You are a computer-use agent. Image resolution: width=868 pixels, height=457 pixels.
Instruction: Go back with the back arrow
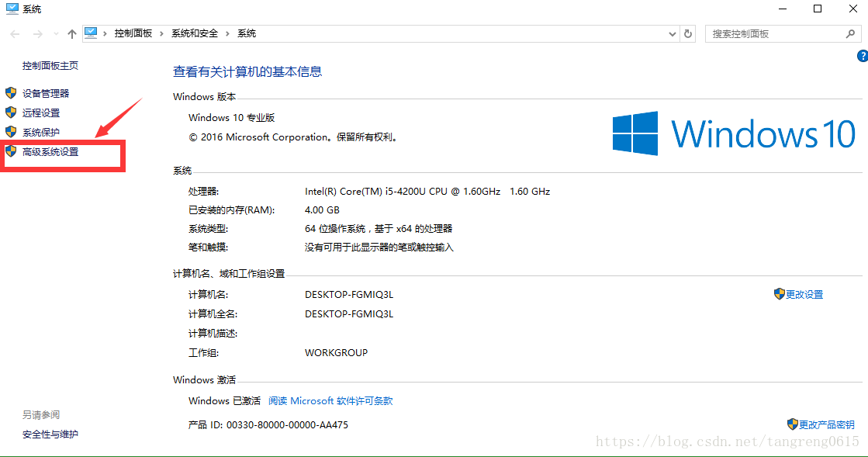pos(15,34)
